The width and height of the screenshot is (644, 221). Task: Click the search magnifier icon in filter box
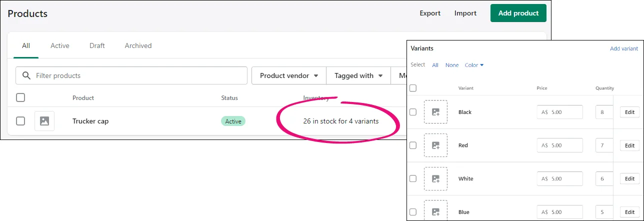point(26,75)
